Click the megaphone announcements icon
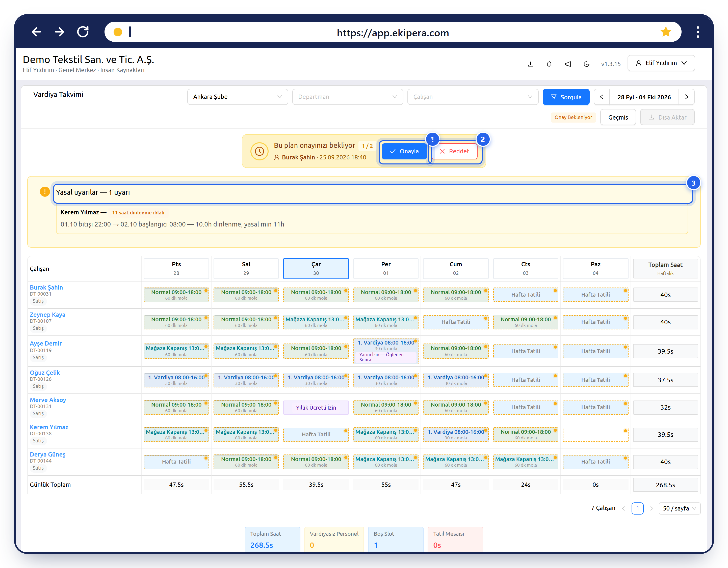 (568, 64)
